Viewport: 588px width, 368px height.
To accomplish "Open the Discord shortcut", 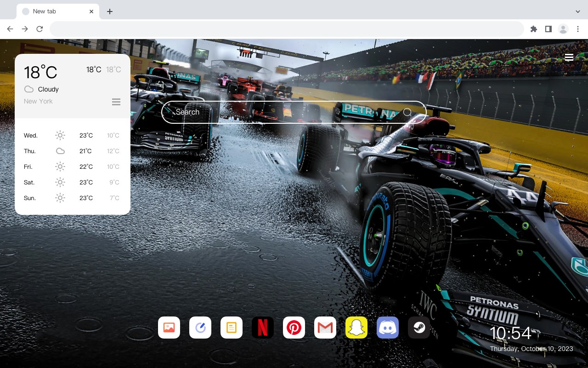I will coord(388,328).
